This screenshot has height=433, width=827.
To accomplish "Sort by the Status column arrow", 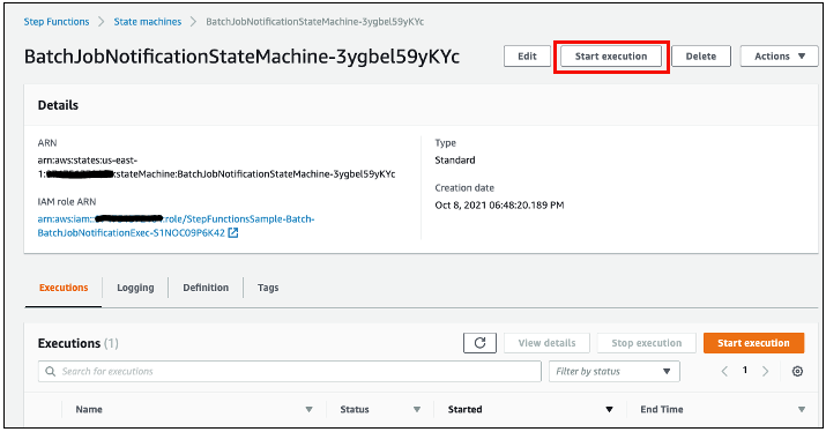I will [417, 409].
